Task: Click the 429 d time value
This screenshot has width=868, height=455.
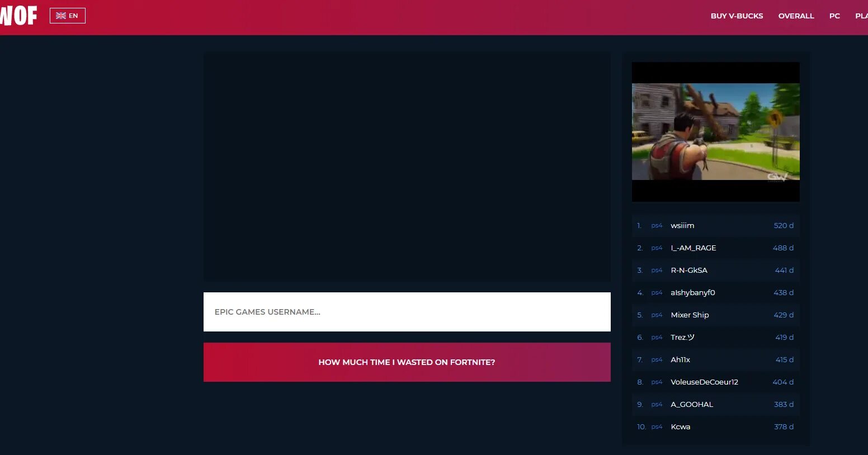Action: coord(784,315)
